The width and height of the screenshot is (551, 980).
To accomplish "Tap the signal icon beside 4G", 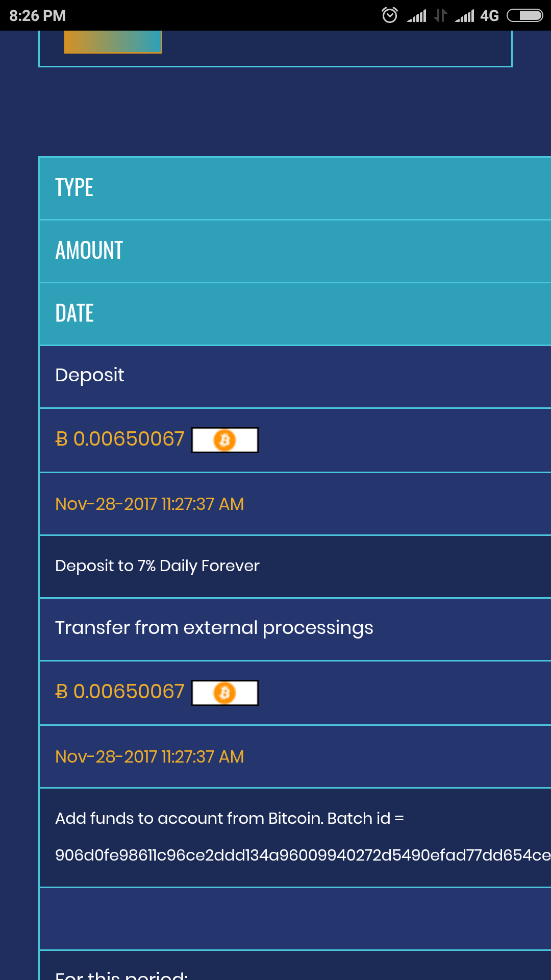I will 465,16.
